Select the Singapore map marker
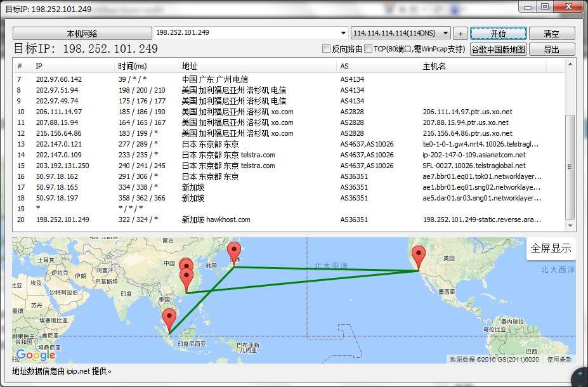 click(x=169, y=318)
